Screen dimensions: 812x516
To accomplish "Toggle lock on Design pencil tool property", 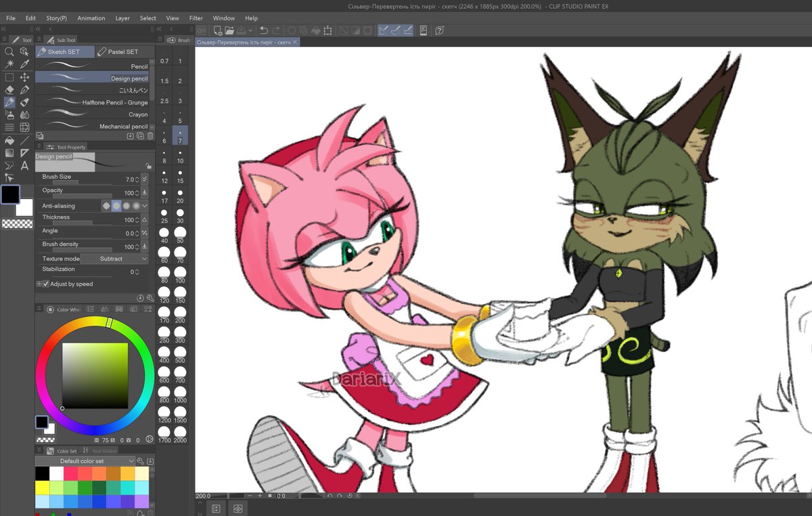I will tap(148, 165).
